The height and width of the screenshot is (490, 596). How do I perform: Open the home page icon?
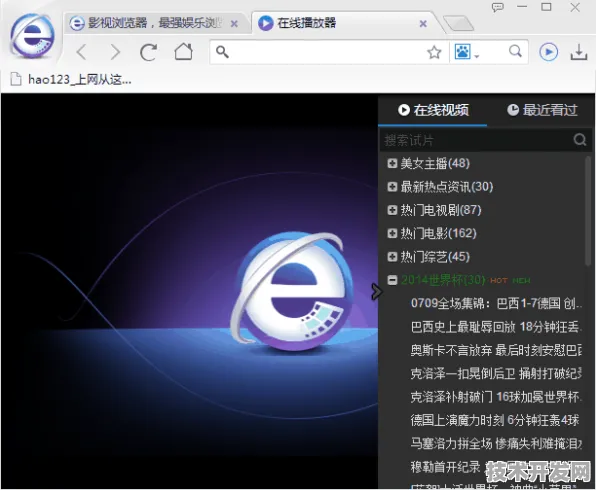coord(183,51)
